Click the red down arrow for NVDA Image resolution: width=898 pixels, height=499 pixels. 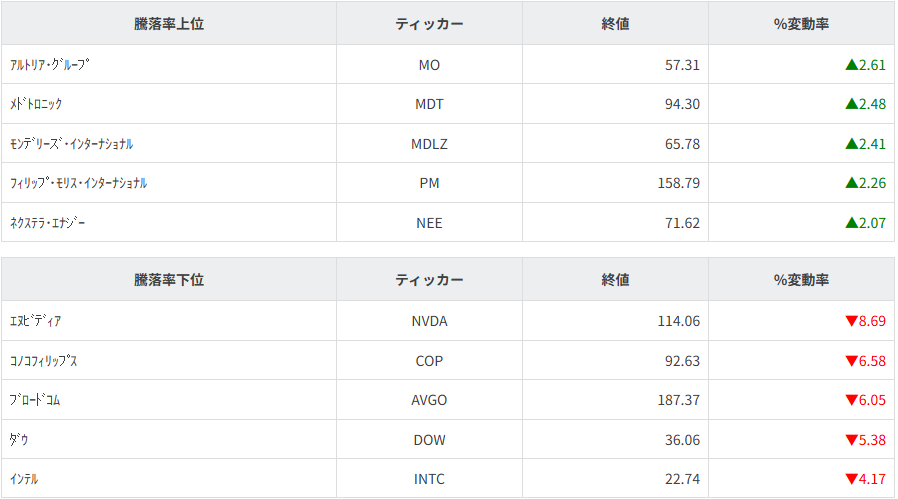point(851,321)
